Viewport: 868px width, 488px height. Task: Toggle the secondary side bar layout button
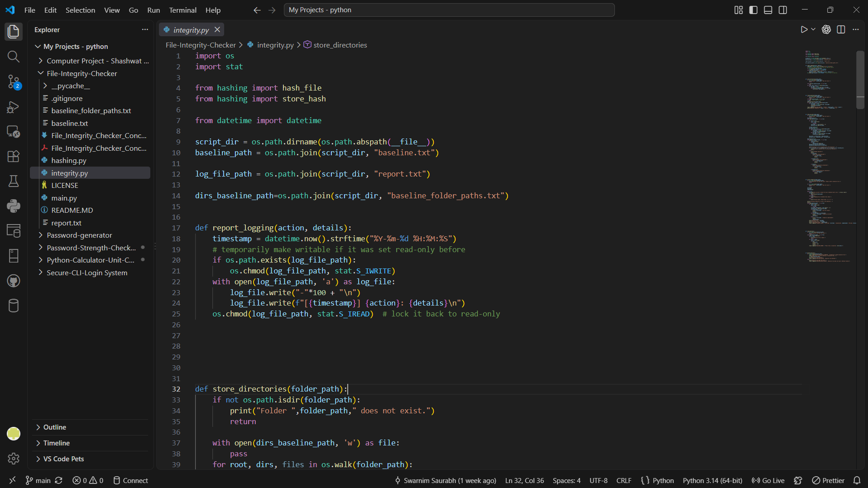coord(783,10)
